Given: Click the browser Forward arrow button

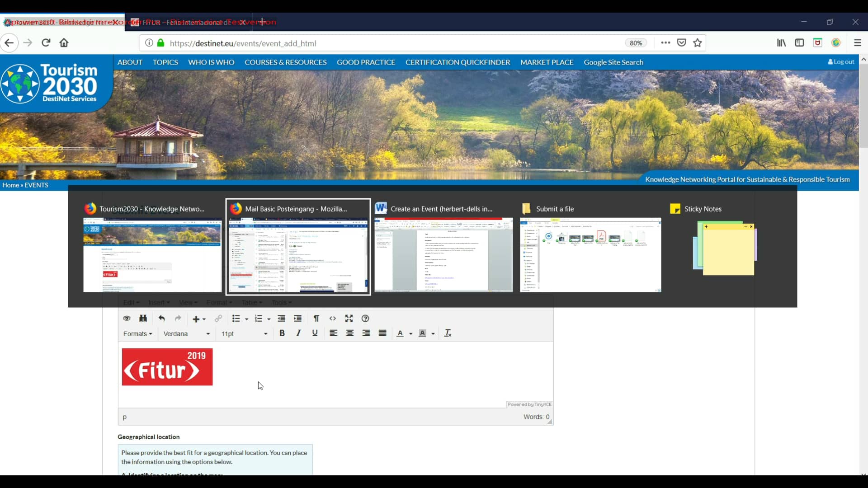Looking at the screenshot, I should [x=28, y=43].
